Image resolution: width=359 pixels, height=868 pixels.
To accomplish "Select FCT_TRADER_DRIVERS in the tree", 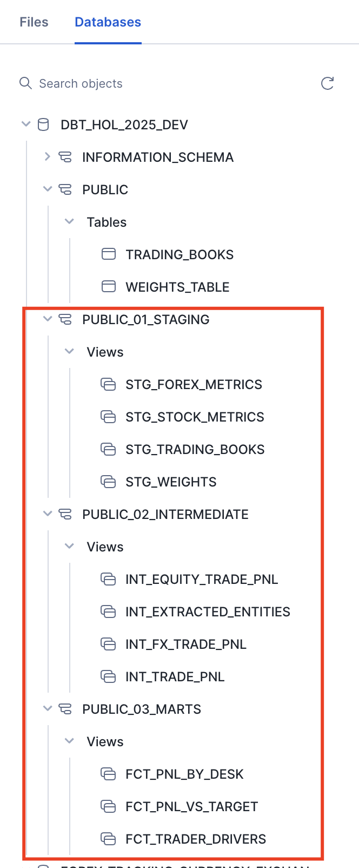I will click(196, 839).
